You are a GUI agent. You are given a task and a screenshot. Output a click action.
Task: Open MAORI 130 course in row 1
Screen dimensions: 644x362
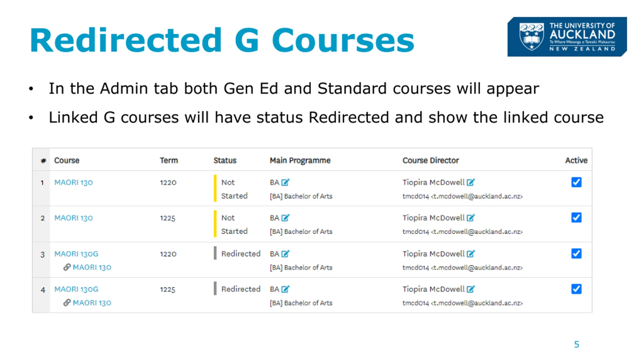pyautogui.click(x=73, y=182)
